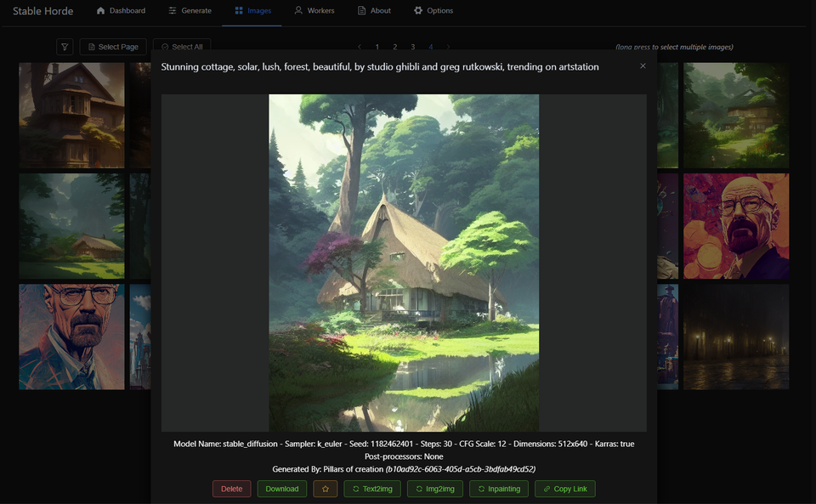
Task: Open the About menu item
Action: coord(374,11)
